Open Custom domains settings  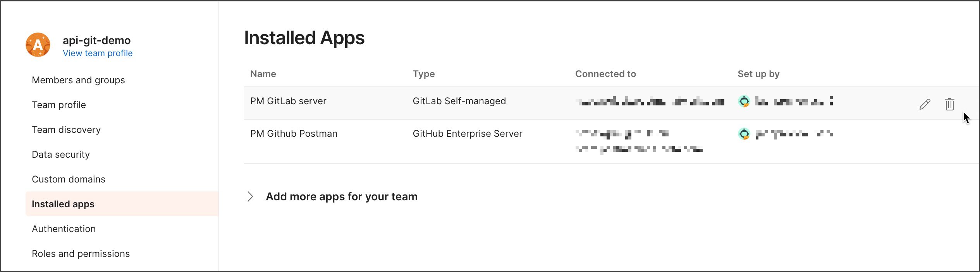tap(69, 179)
